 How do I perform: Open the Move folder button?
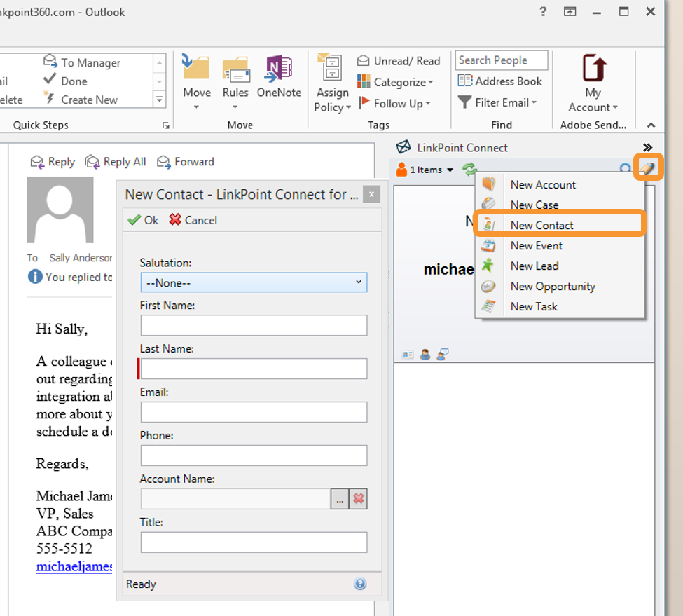tap(196, 82)
